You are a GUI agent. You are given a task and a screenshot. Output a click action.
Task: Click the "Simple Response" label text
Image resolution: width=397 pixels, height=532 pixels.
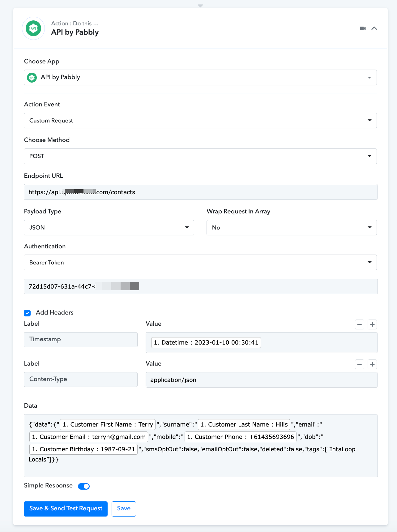(48, 486)
